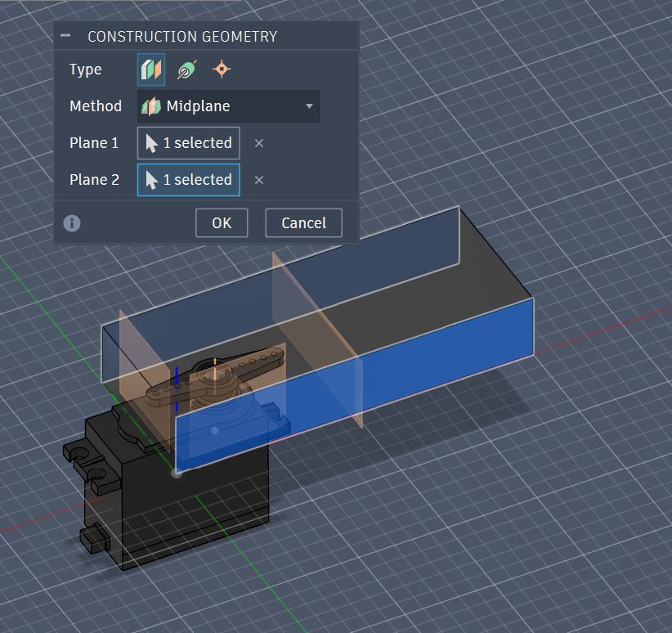Click the Plane 1 '1 selected' field
The image size is (672, 633).
(x=196, y=143)
